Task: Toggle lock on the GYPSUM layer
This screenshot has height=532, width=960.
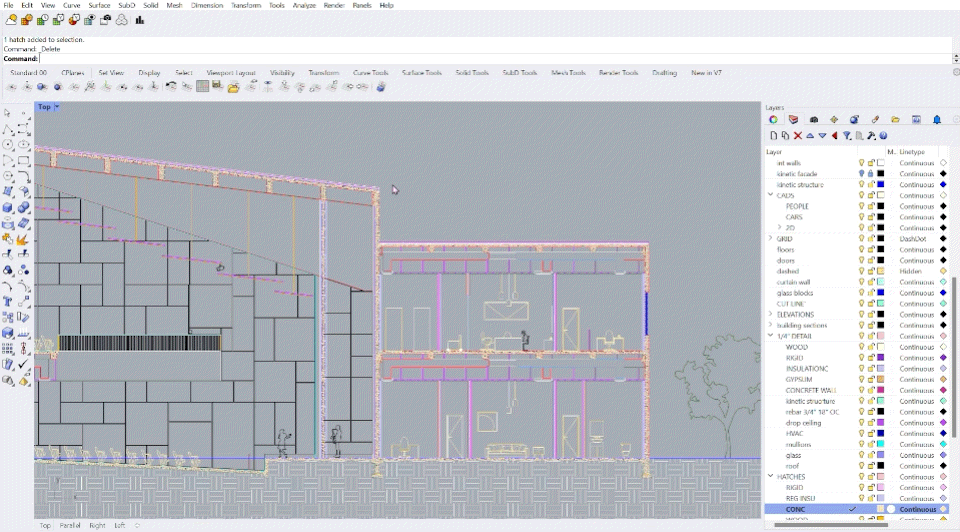Action: tap(871, 380)
